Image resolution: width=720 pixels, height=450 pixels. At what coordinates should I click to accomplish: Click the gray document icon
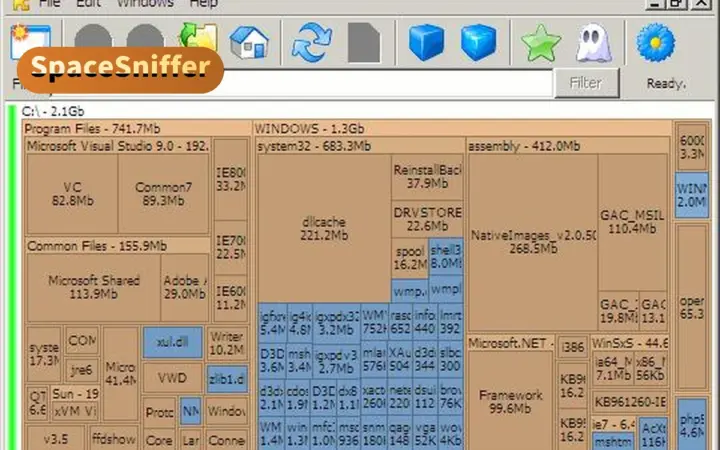[364, 42]
